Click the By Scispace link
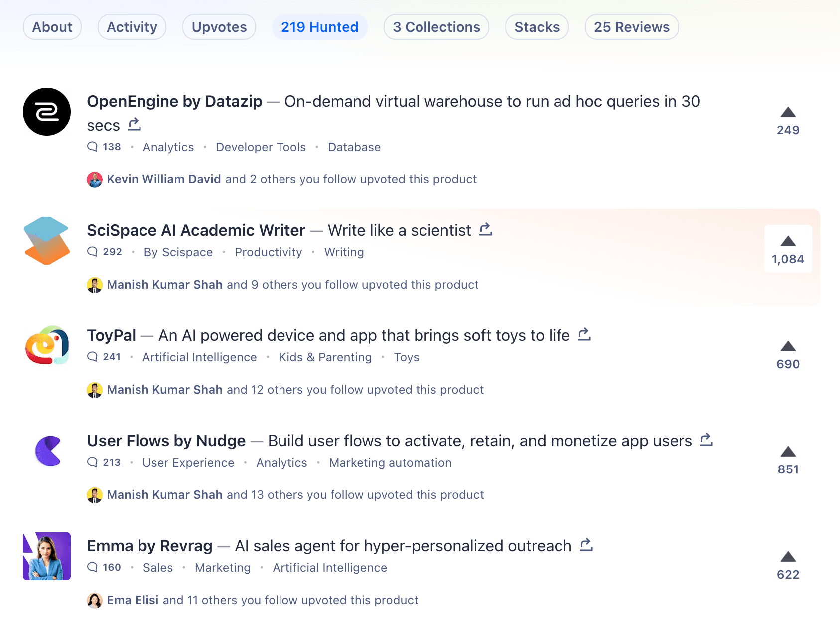This screenshot has width=840, height=626. click(178, 252)
